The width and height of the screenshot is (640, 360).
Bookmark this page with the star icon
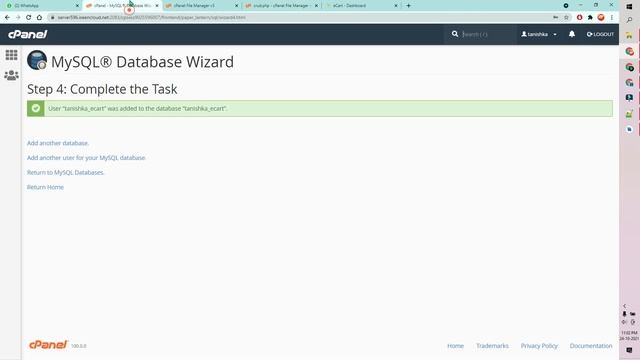coord(566,18)
